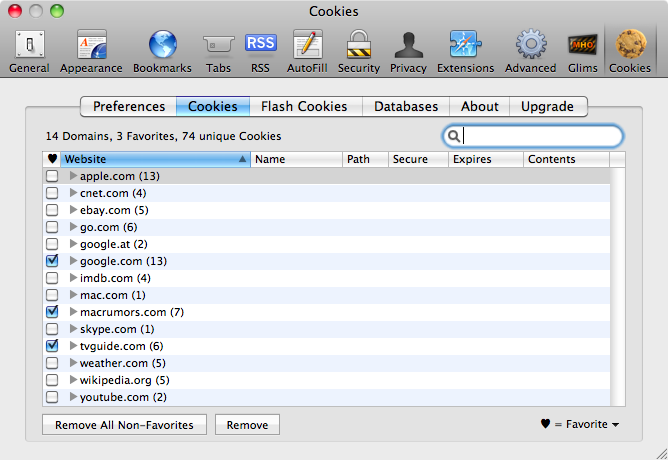Sort by the Path column header
Screen dimensions: 668x460
click(366, 159)
